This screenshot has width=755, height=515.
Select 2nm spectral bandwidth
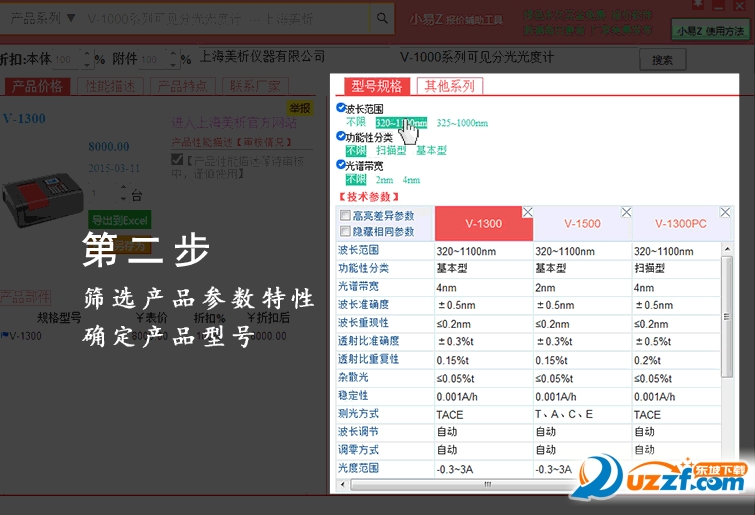[x=384, y=180]
